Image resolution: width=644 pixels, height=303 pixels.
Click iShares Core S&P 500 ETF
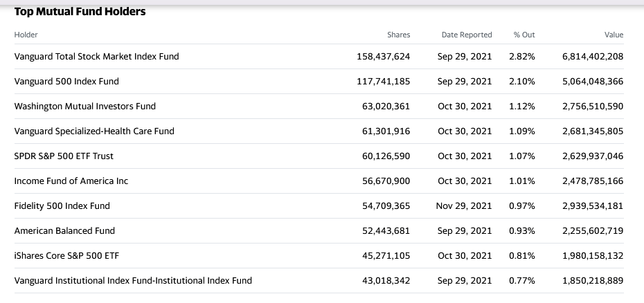click(x=66, y=256)
